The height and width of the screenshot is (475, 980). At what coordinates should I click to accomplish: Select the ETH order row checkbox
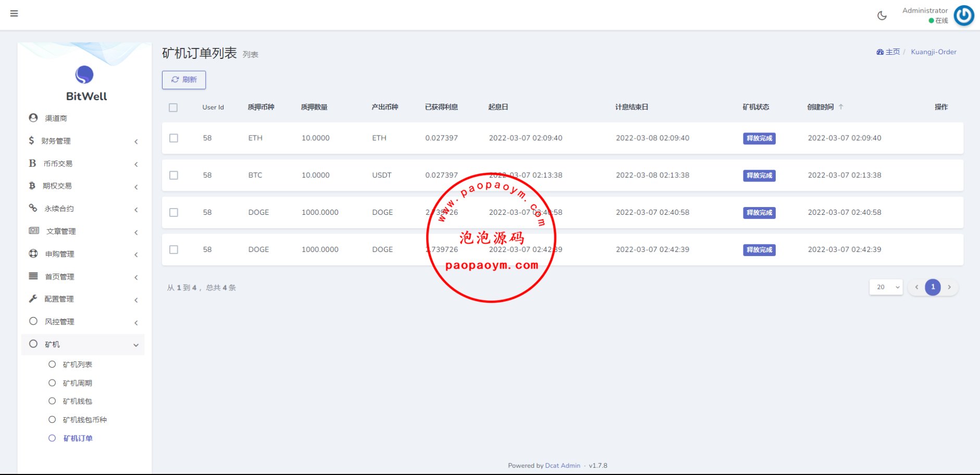pos(174,138)
